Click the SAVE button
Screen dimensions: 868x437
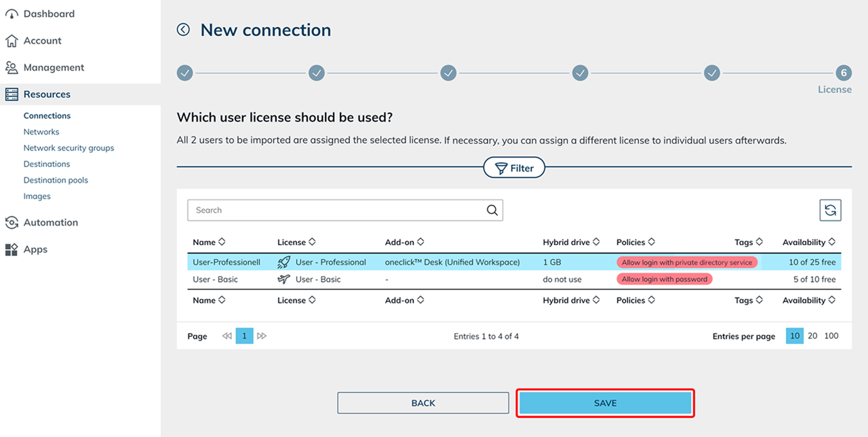pos(606,403)
